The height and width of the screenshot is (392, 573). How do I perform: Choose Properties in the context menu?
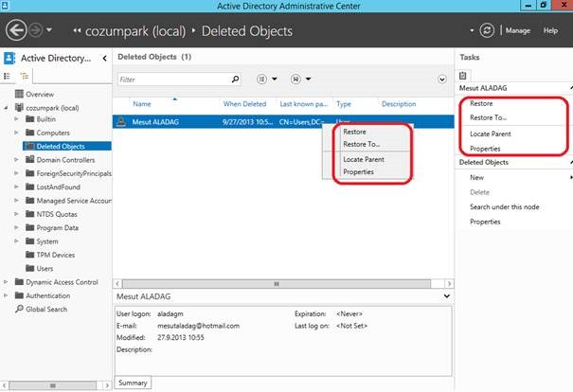pyautogui.click(x=358, y=171)
